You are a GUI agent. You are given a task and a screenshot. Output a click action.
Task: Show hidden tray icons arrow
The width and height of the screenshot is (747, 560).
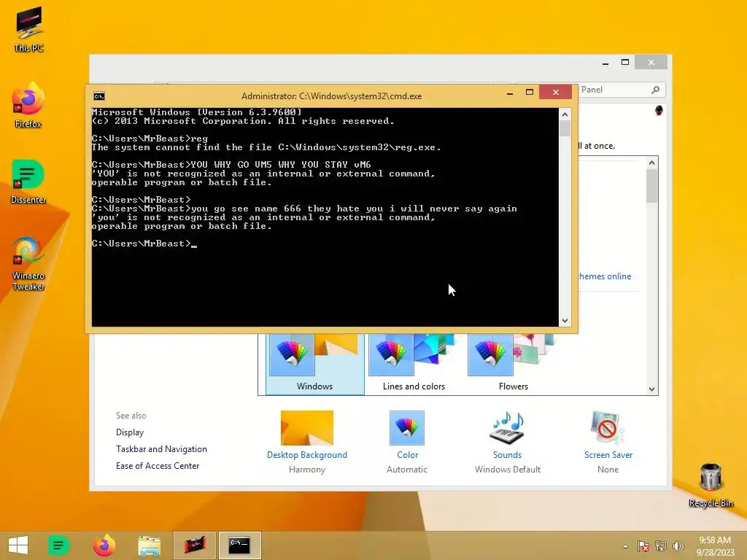625,546
